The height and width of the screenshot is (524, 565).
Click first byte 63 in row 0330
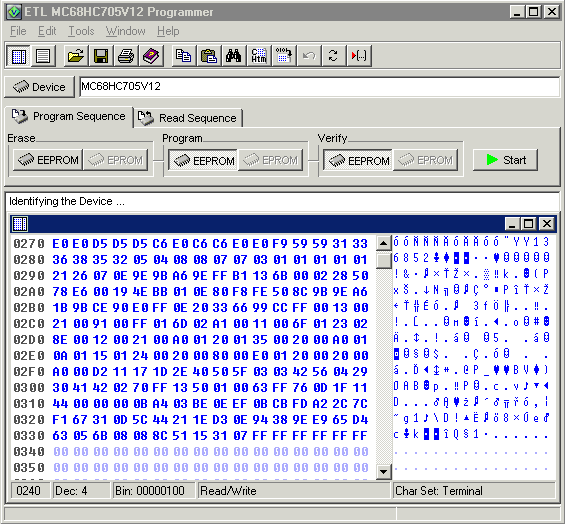coord(60,436)
